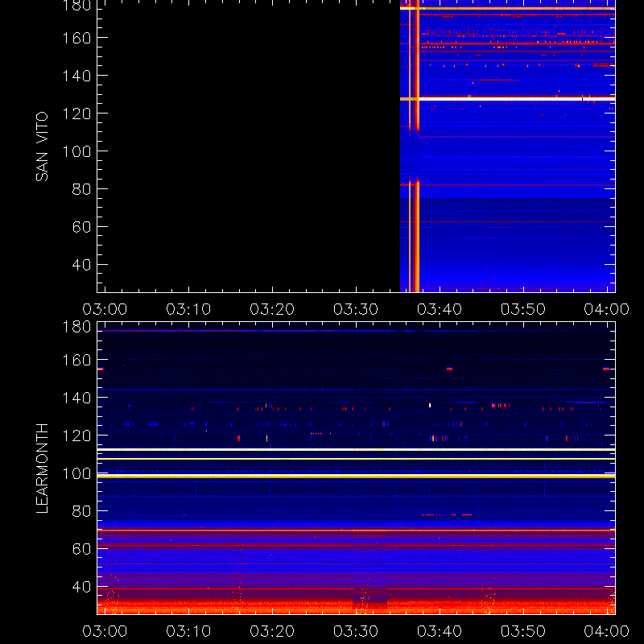Click 03:50 time label under San Vito plot
The width and height of the screenshot is (644, 644).
click(522, 309)
